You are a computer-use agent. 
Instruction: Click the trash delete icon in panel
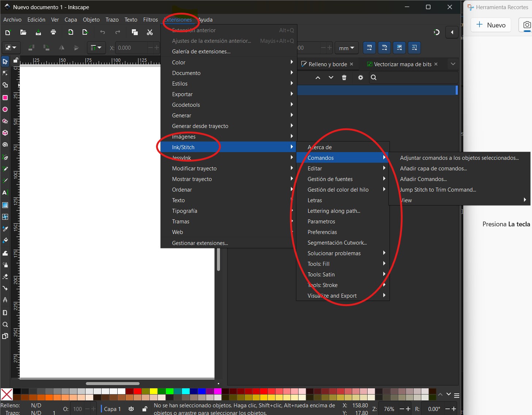click(344, 78)
